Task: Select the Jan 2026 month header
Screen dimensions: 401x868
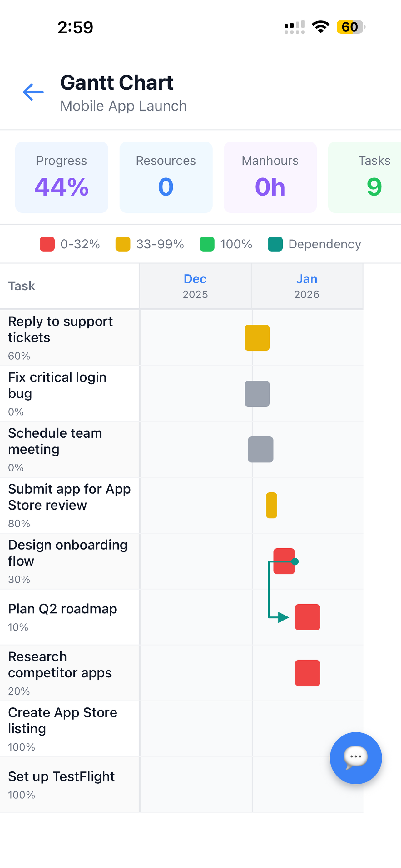Action: click(307, 286)
